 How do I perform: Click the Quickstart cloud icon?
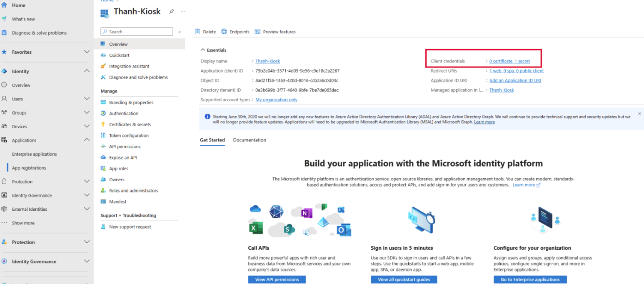point(103,55)
